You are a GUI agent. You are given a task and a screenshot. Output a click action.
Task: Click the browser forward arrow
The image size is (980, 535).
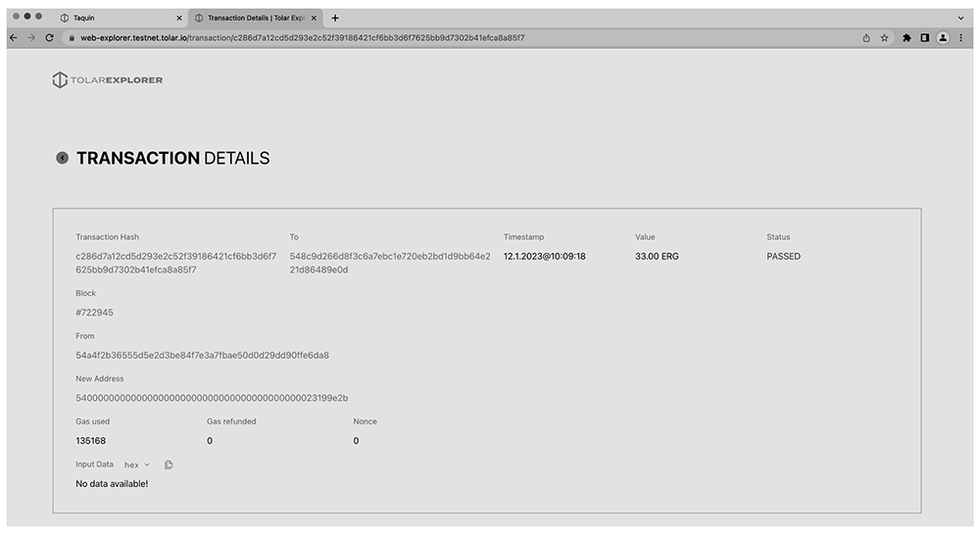click(x=31, y=37)
